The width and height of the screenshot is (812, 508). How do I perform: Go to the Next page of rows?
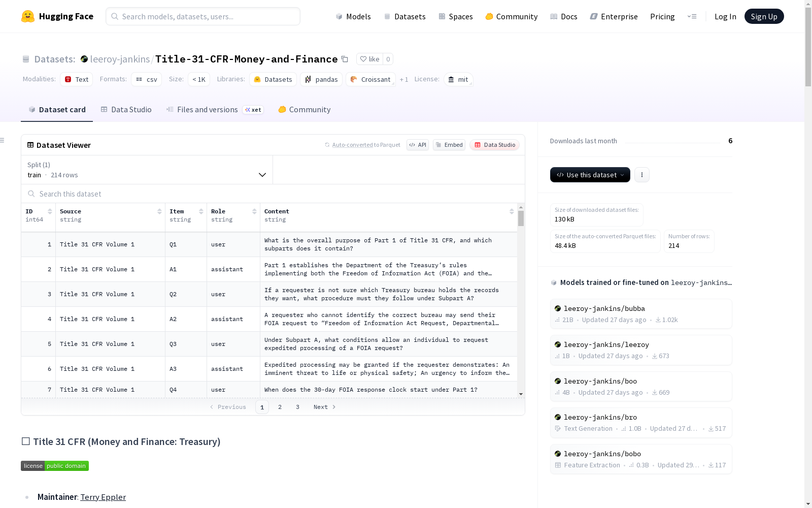pyautogui.click(x=325, y=407)
